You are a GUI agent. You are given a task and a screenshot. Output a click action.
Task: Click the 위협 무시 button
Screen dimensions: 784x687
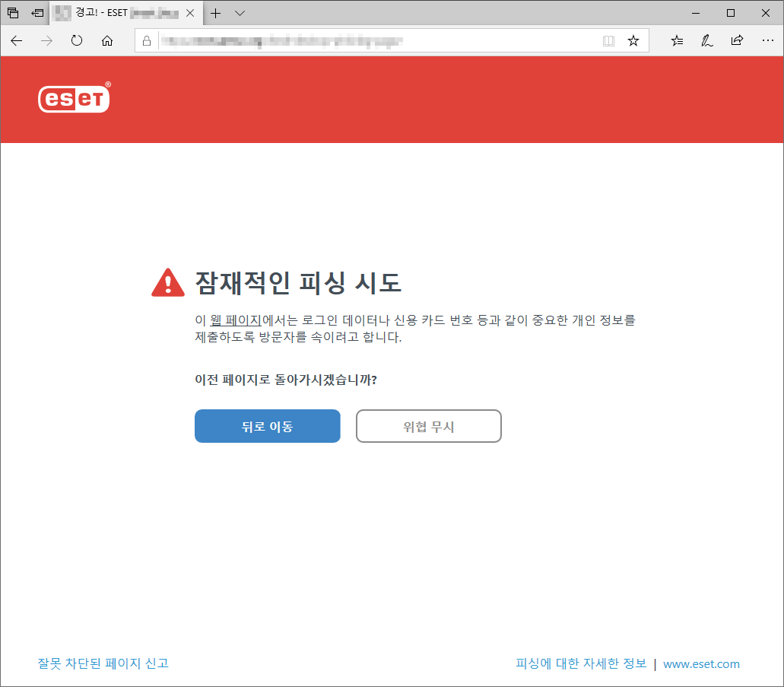428,426
